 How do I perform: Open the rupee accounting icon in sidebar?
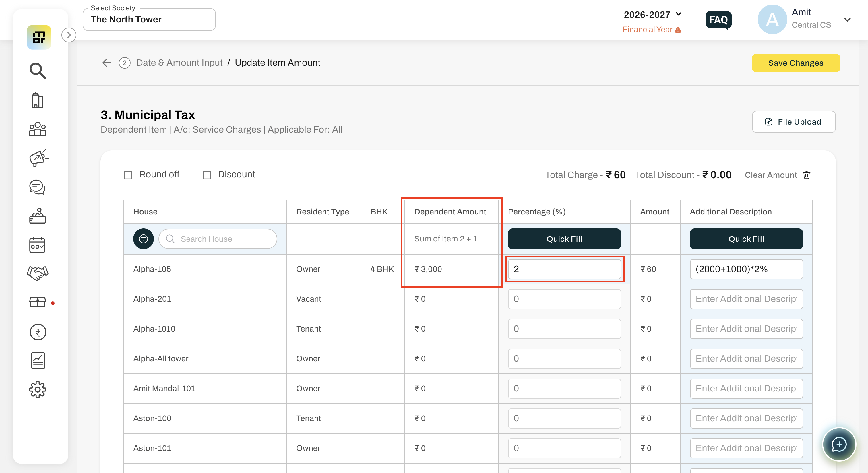point(38,332)
